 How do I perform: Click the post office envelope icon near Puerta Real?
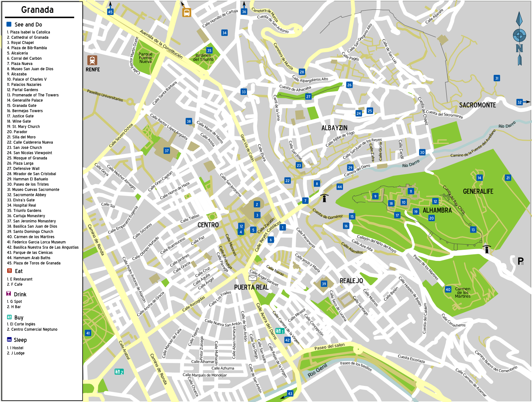[x=252, y=278]
